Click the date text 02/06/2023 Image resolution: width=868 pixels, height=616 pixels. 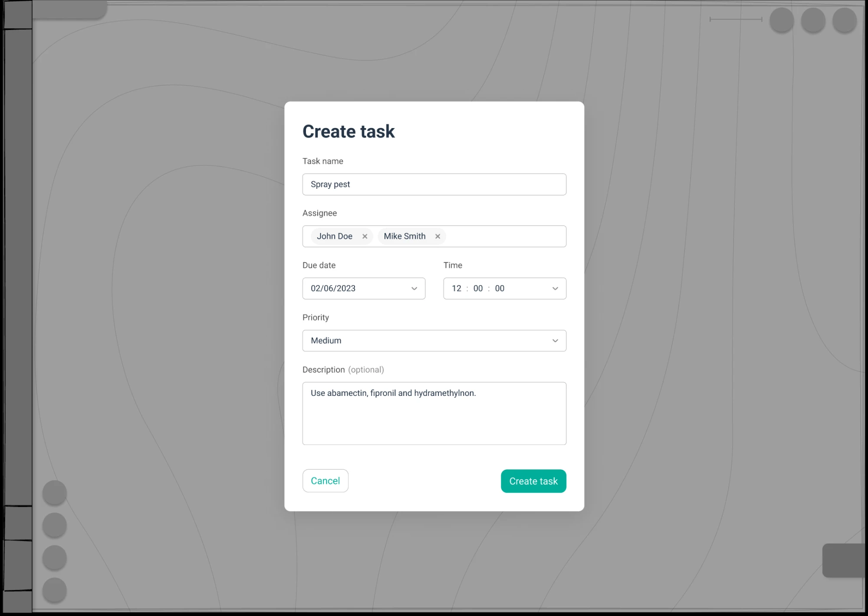click(333, 288)
